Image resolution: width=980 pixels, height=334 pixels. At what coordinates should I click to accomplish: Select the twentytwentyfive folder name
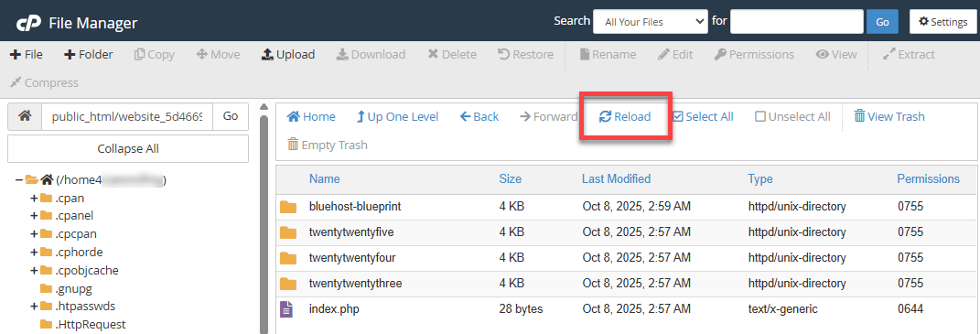pyautogui.click(x=351, y=232)
